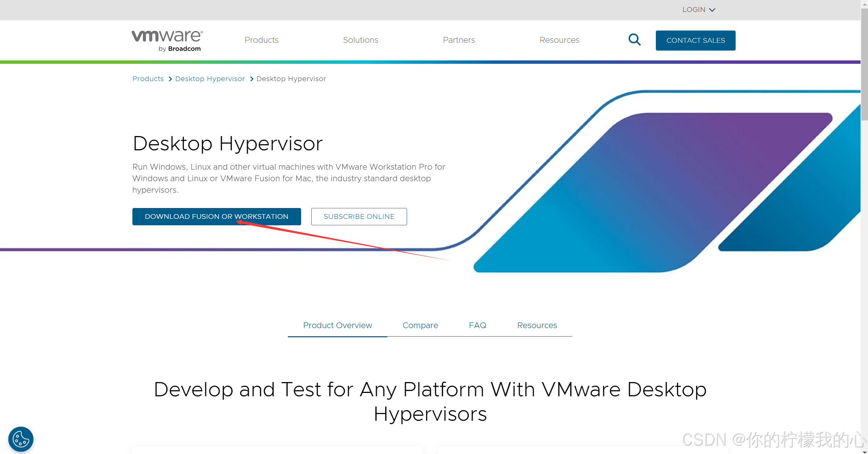
Task: Open the search panel
Action: click(x=634, y=40)
